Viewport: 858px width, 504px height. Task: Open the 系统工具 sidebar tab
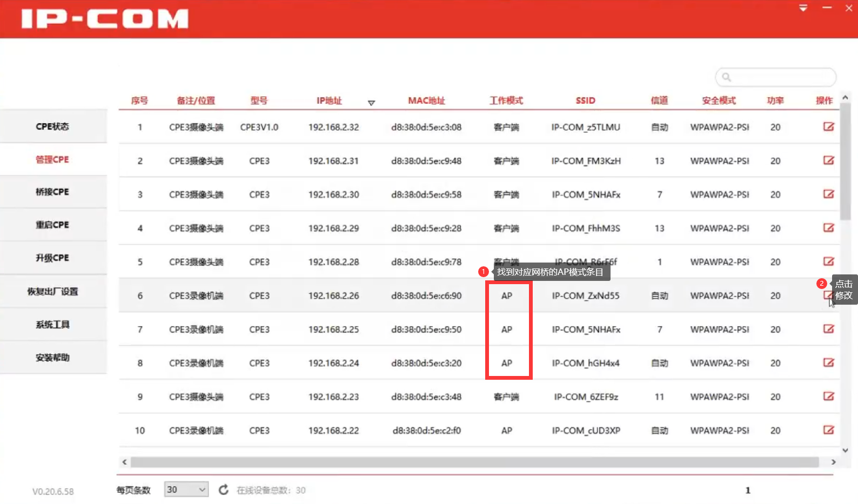click(53, 324)
